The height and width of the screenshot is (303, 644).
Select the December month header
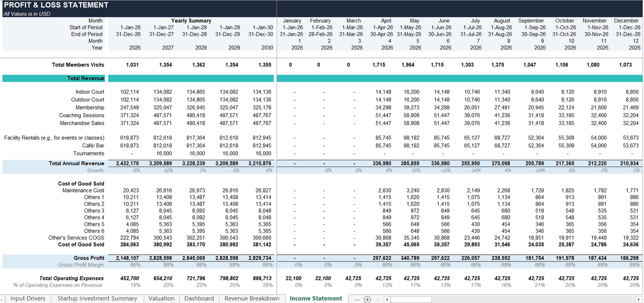(626, 21)
